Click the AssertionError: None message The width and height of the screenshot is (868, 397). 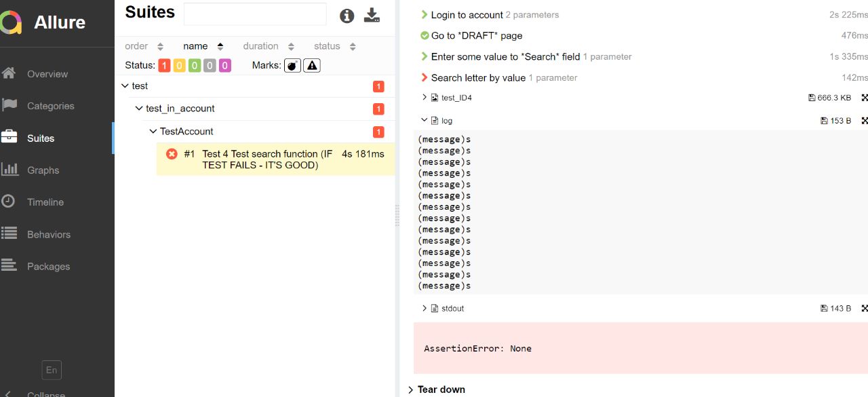[477, 348]
